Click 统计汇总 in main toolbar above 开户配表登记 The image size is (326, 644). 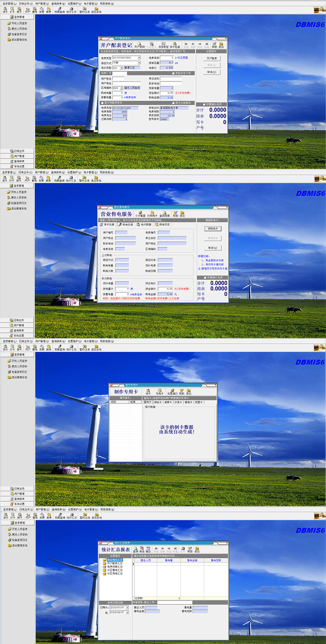tap(71, 10)
